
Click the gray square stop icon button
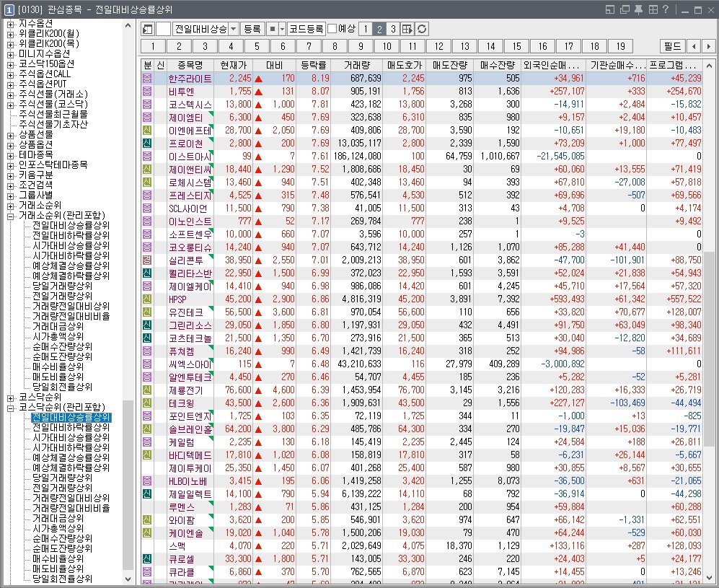point(273,30)
